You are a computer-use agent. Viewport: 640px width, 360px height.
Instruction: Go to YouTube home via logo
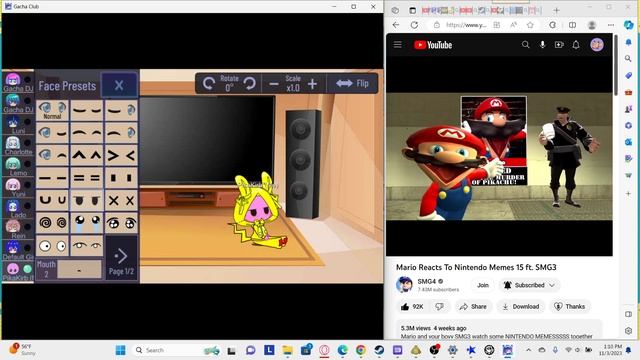tap(433, 45)
